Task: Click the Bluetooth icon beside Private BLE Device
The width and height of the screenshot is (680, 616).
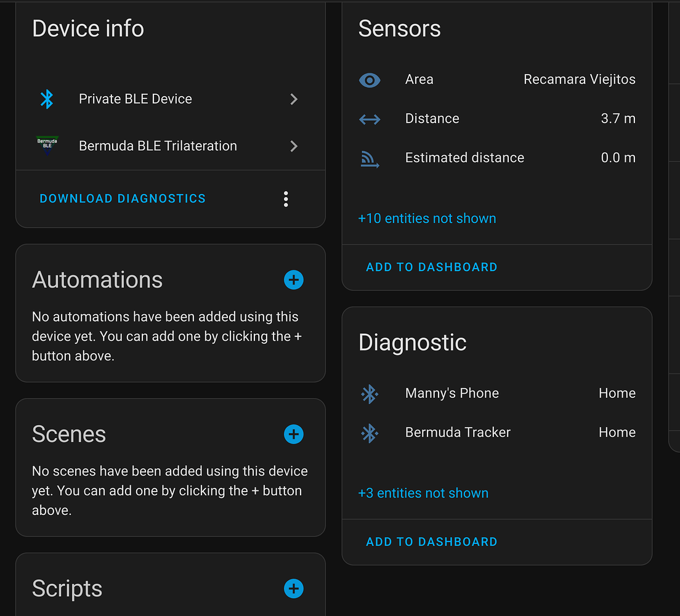Action: click(47, 99)
